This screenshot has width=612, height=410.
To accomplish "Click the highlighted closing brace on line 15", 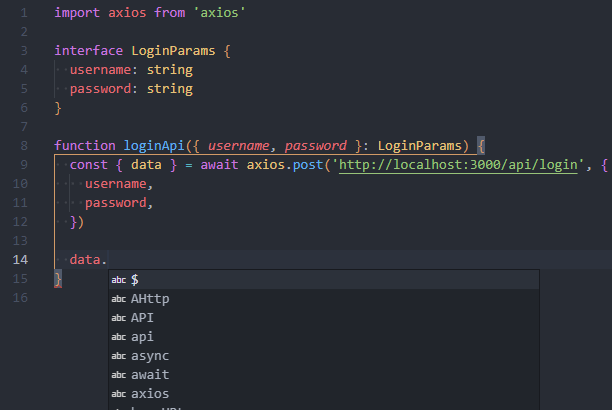I will click(58, 279).
